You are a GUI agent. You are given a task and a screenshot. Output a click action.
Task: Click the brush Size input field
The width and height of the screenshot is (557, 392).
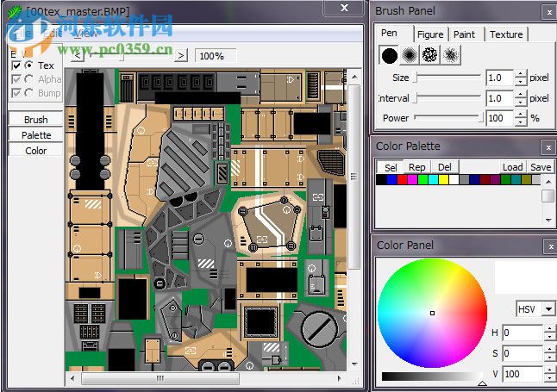point(500,78)
